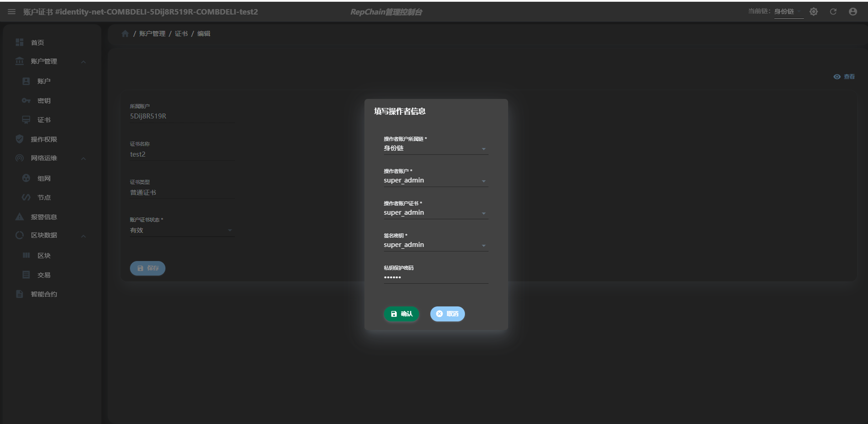
Task: Open 密钥 sidebar menu item
Action: (x=44, y=101)
